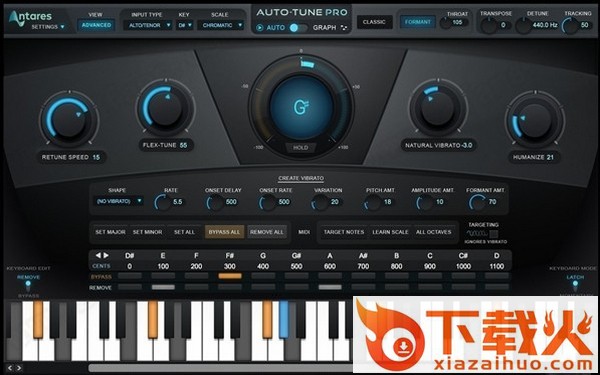Click the graph mode icon next to Graph
The width and height of the screenshot is (600, 375).
click(x=344, y=28)
